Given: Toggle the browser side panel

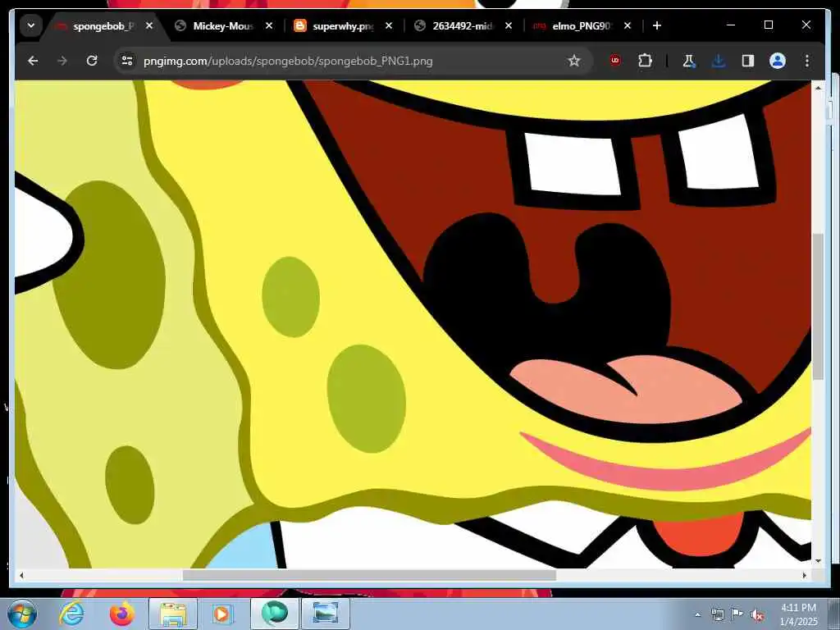Looking at the screenshot, I should 748,61.
